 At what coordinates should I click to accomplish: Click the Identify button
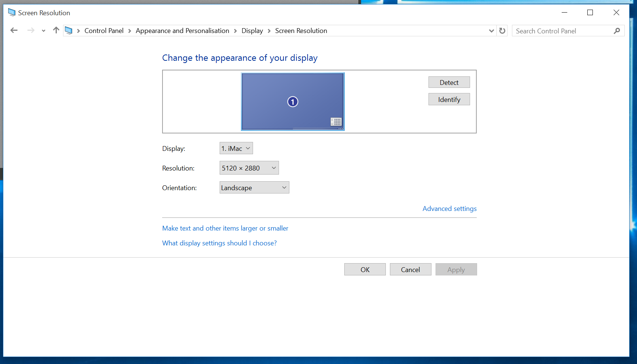[449, 99]
